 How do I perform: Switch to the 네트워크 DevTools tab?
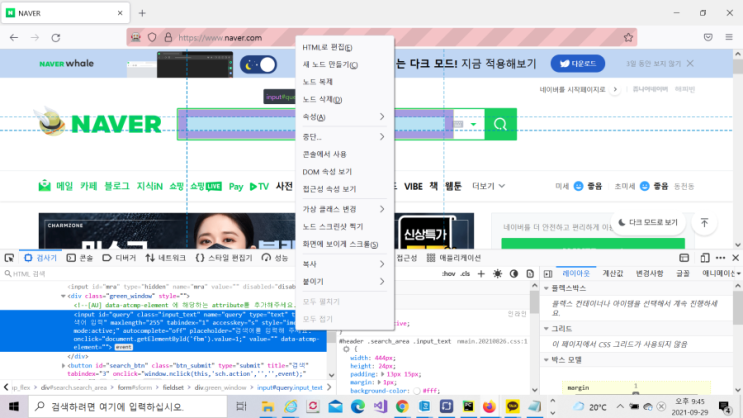click(165, 257)
